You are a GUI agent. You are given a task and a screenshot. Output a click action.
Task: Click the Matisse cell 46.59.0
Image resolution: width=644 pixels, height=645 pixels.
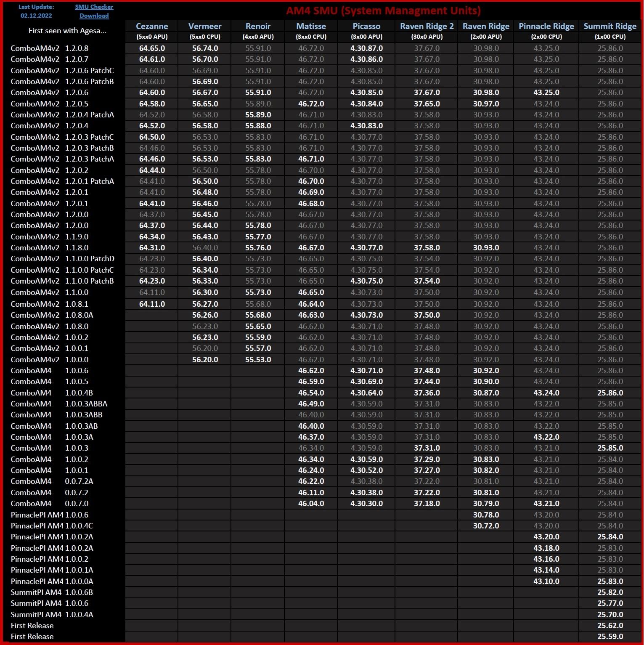(311, 381)
